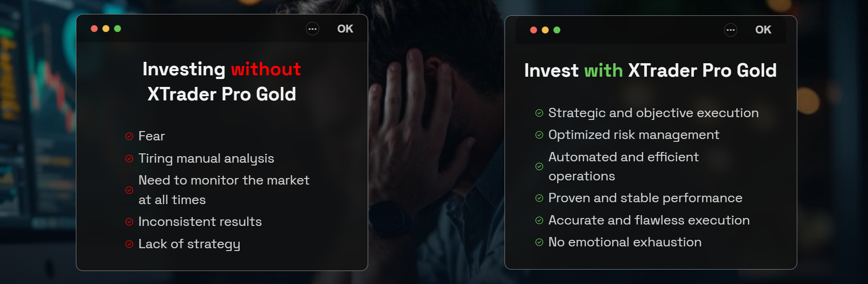Image resolution: width=868 pixels, height=284 pixels.
Task: Click green check beside Proven and stable performance
Action: pos(539,198)
